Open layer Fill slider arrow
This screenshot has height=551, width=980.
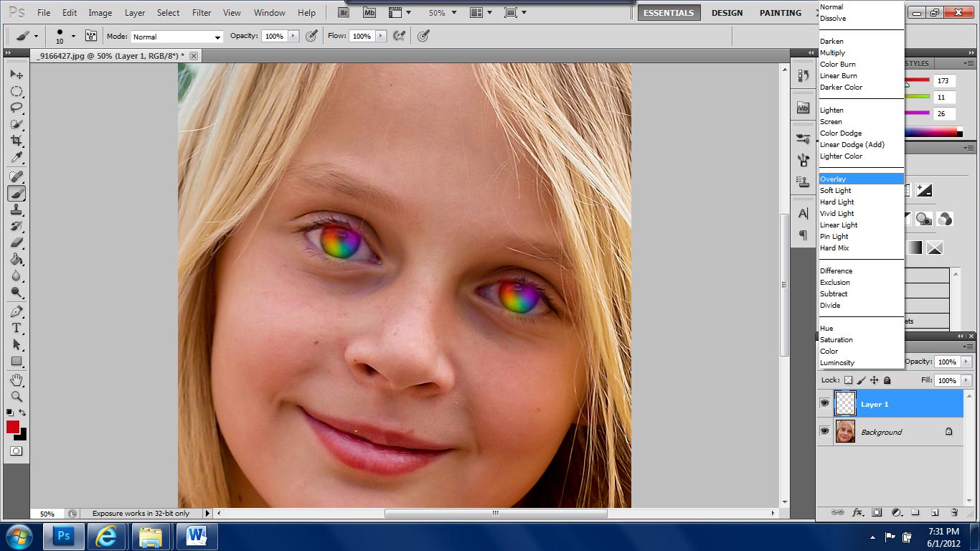966,380
